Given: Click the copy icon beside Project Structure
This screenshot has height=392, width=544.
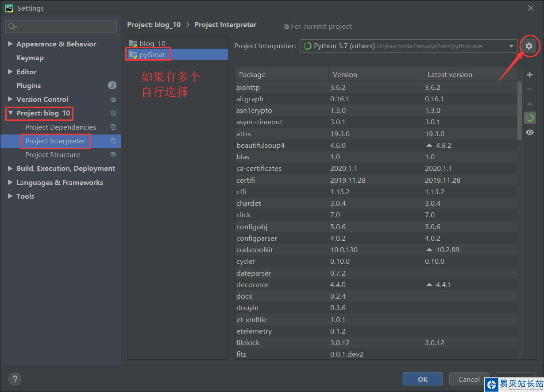Looking at the screenshot, I should point(113,155).
